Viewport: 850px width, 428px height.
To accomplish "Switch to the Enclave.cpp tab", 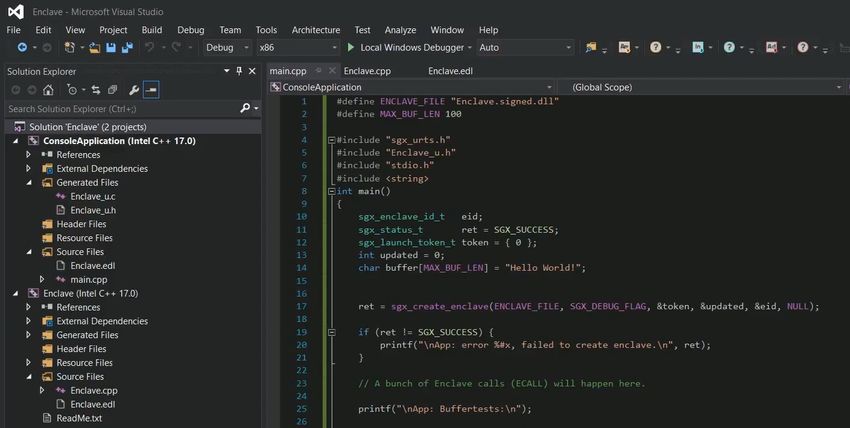I will [x=367, y=71].
